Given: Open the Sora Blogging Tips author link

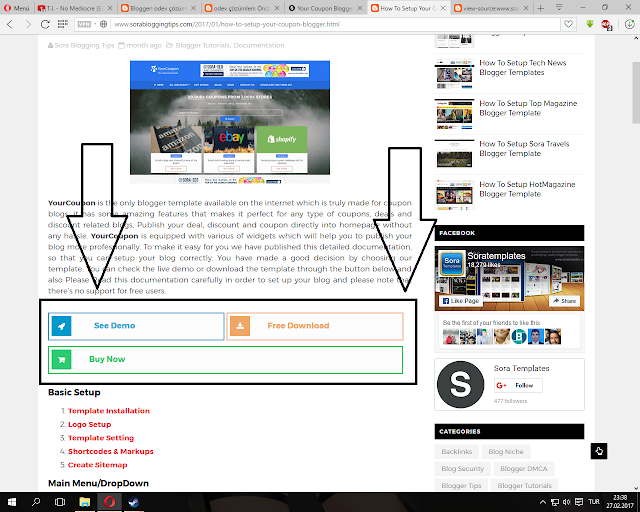Looking at the screenshot, I should pos(84,45).
